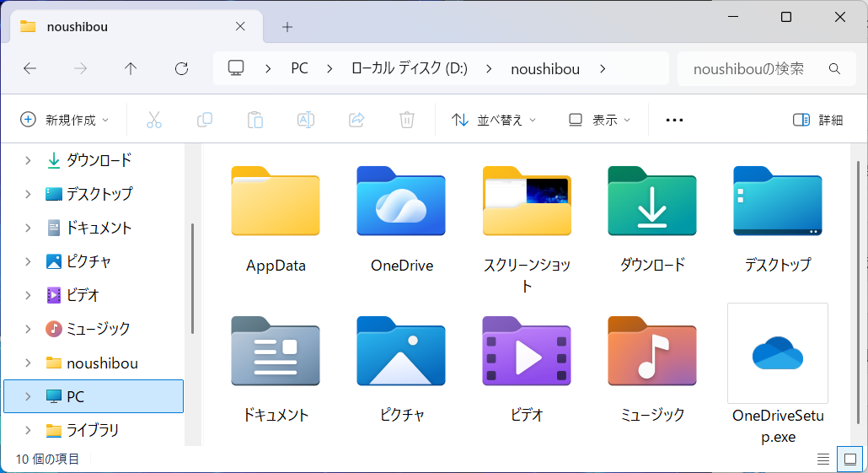Click the Rename icon in toolbar
The height and width of the screenshot is (473, 868).
[x=306, y=120]
